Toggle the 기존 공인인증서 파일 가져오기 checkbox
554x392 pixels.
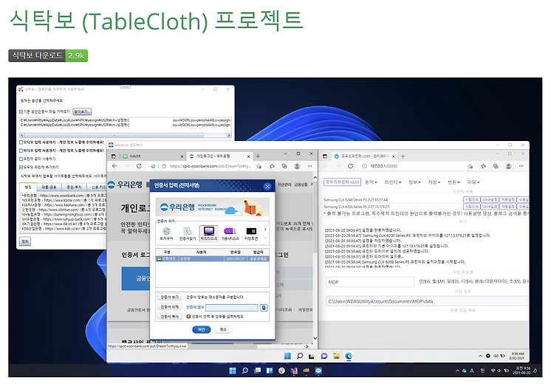[x=21, y=111]
